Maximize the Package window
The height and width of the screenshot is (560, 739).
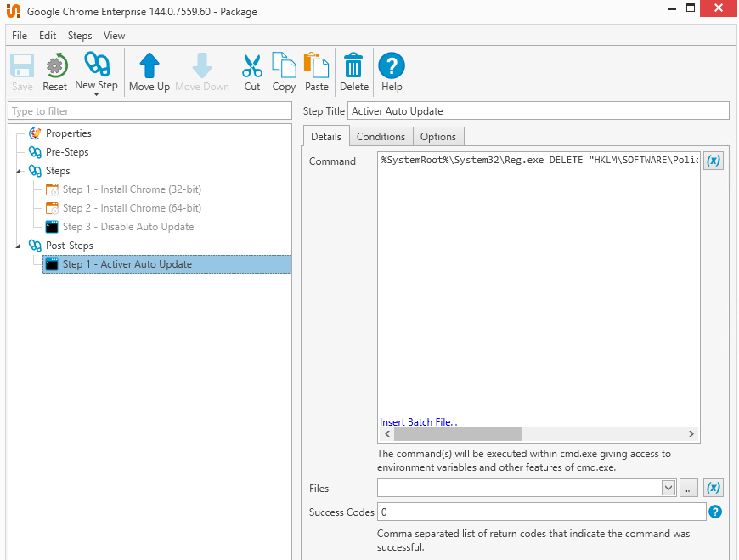pyautogui.click(x=691, y=8)
